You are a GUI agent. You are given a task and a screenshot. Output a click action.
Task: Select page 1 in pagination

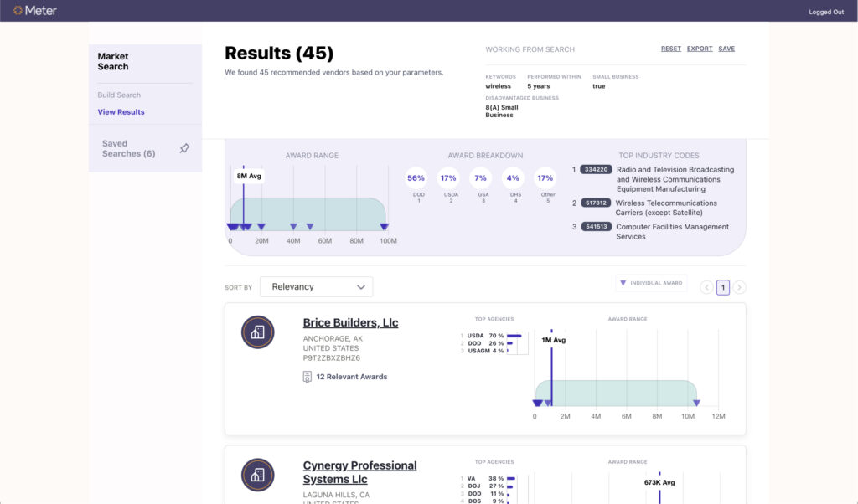pos(722,287)
